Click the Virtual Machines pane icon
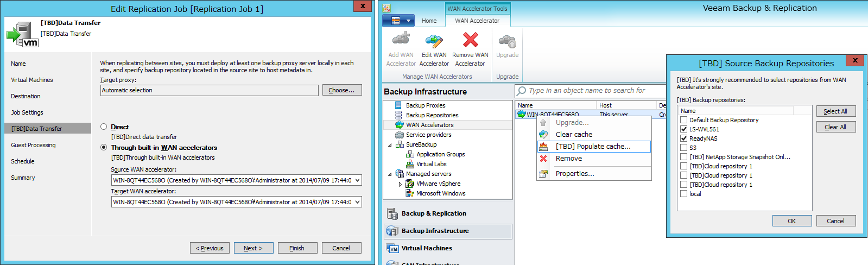The height and width of the screenshot is (265, 868). pyautogui.click(x=392, y=248)
